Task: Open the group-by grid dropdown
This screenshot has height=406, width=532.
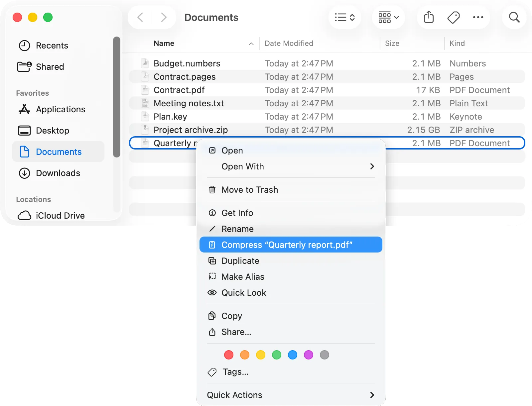Action: (388, 17)
